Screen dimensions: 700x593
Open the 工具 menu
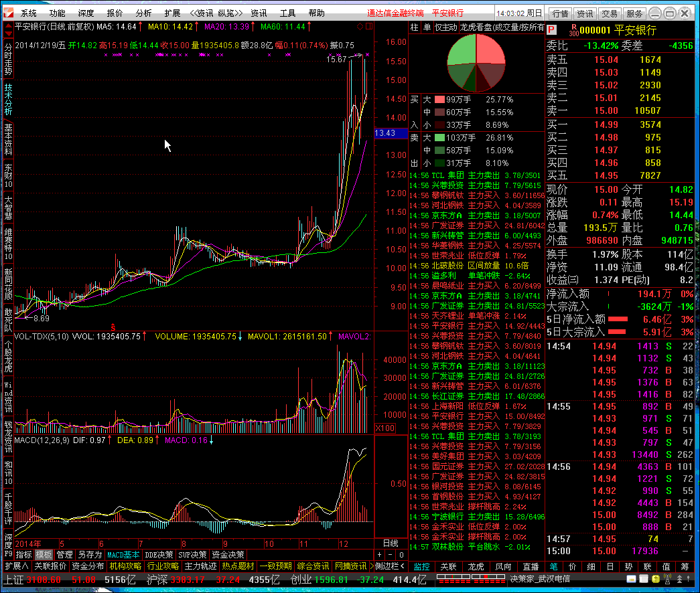[287, 13]
